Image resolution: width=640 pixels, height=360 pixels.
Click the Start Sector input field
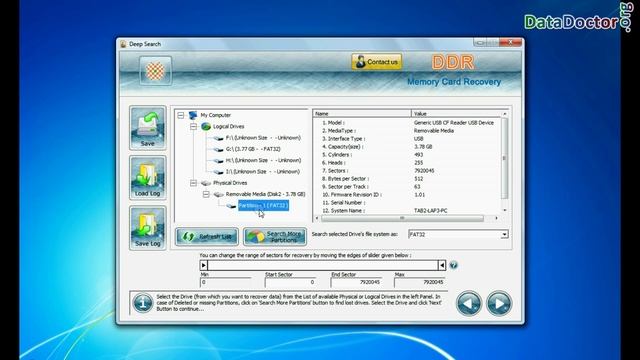(290, 282)
